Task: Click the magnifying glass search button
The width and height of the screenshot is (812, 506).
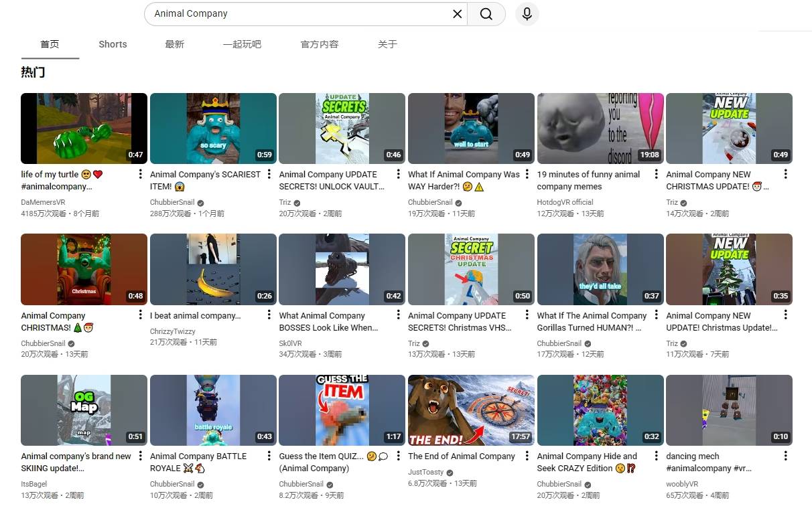Action: point(486,14)
